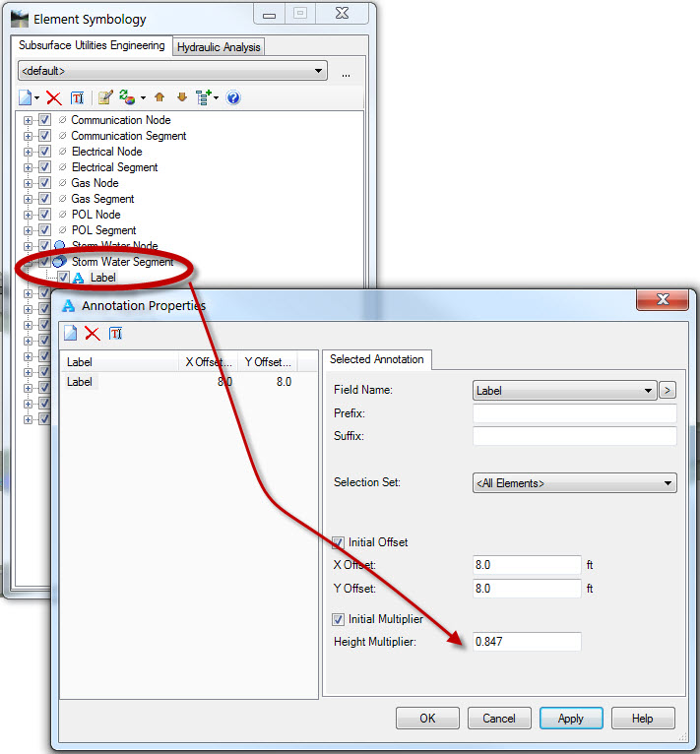Image resolution: width=700 pixels, height=754 pixels.
Task: Click arrow button right of Field Name
Action: (668, 390)
